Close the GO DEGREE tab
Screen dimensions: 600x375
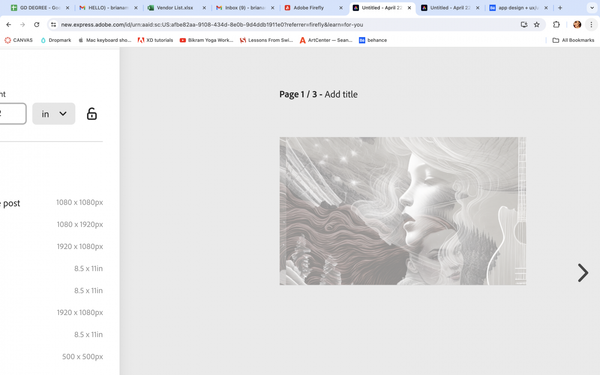pyautogui.click(x=67, y=8)
